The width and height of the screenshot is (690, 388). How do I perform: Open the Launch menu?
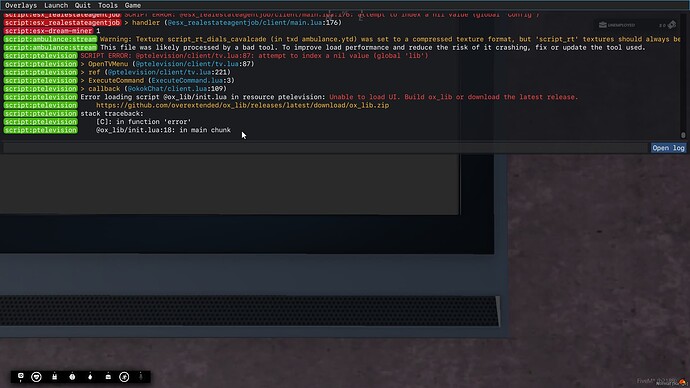coord(56,5)
